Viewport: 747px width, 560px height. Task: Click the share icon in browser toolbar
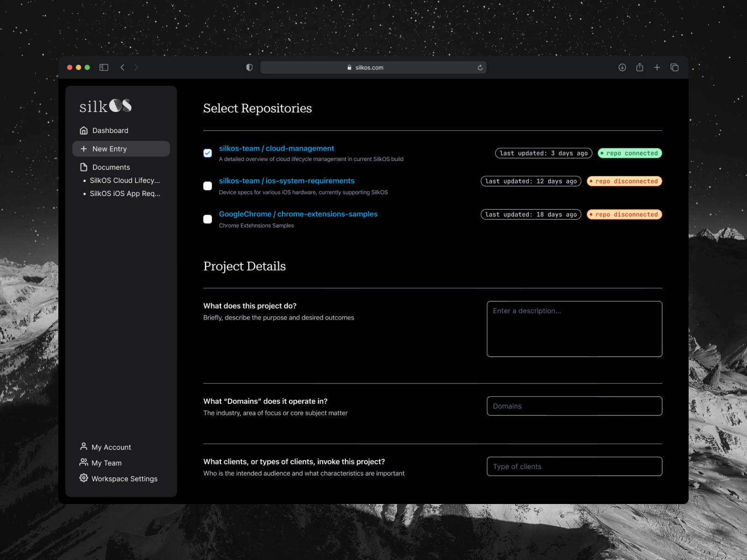[x=640, y=68]
